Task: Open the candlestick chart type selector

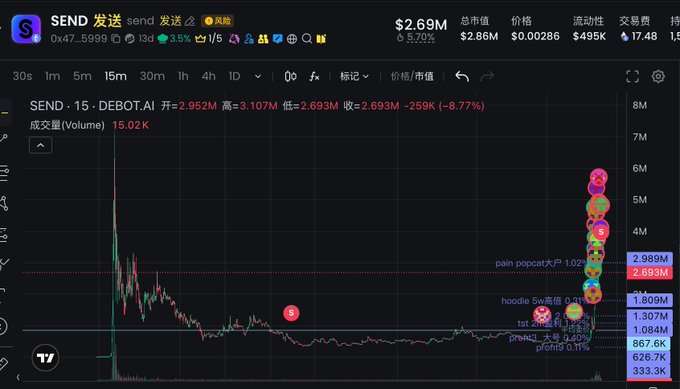Action: [x=291, y=76]
